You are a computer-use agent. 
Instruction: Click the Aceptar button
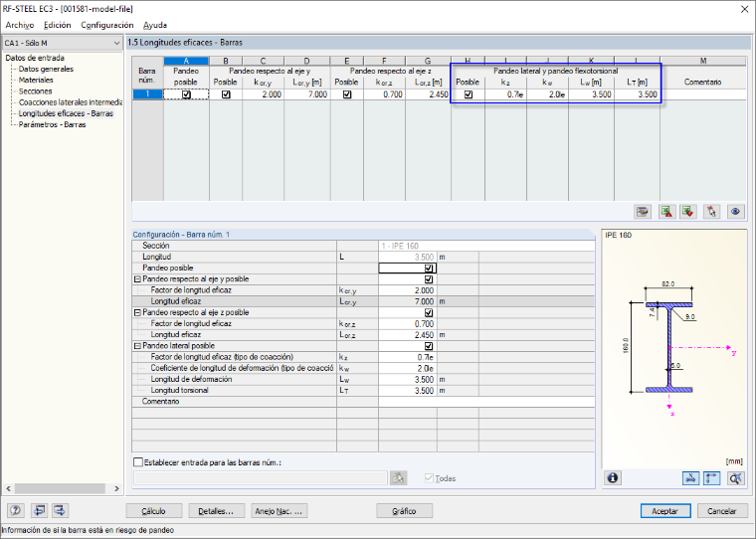click(x=665, y=511)
